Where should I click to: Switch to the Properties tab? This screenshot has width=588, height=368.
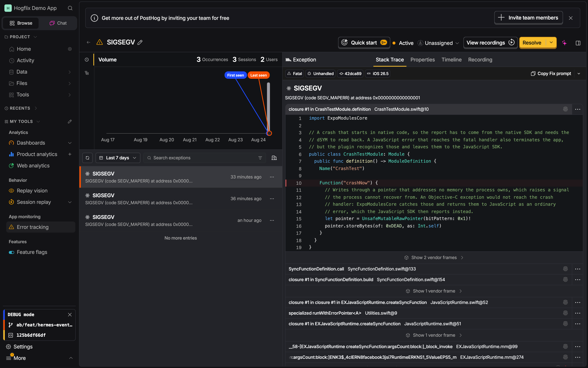pos(422,60)
